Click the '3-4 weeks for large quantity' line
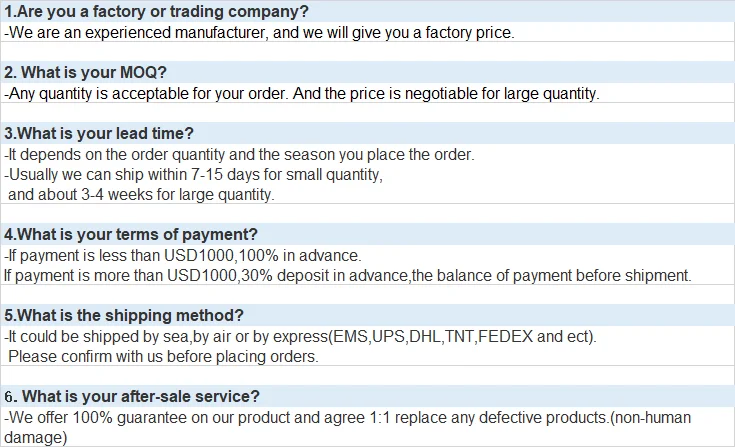Image resolution: width=735 pixels, height=447 pixels. coord(140,194)
